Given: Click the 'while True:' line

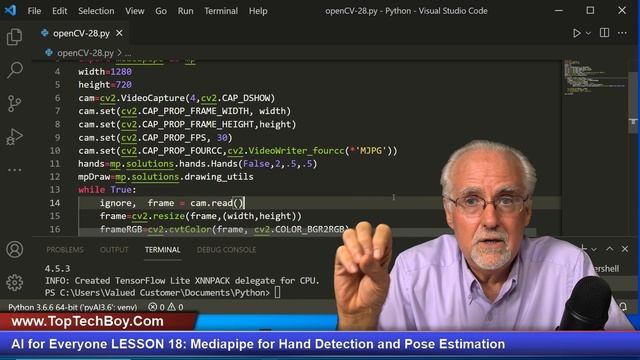Looking at the screenshot, I should (x=107, y=190).
